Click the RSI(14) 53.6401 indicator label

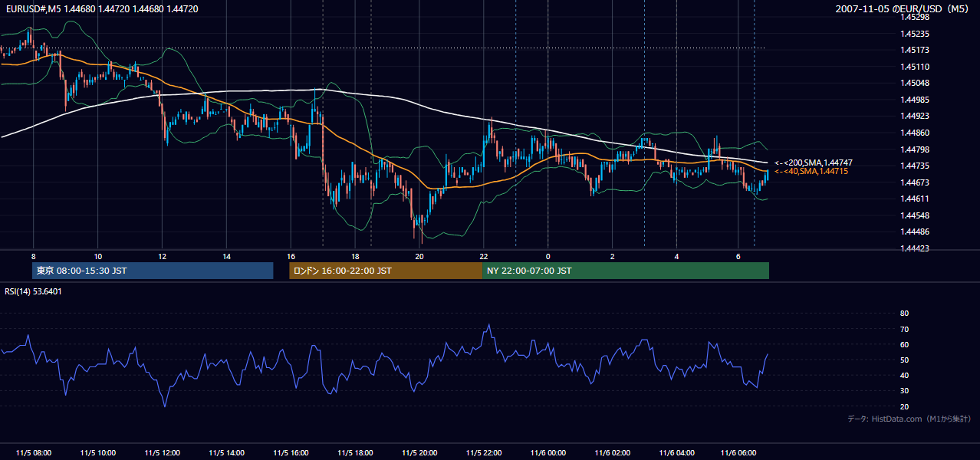tap(34, 291)
